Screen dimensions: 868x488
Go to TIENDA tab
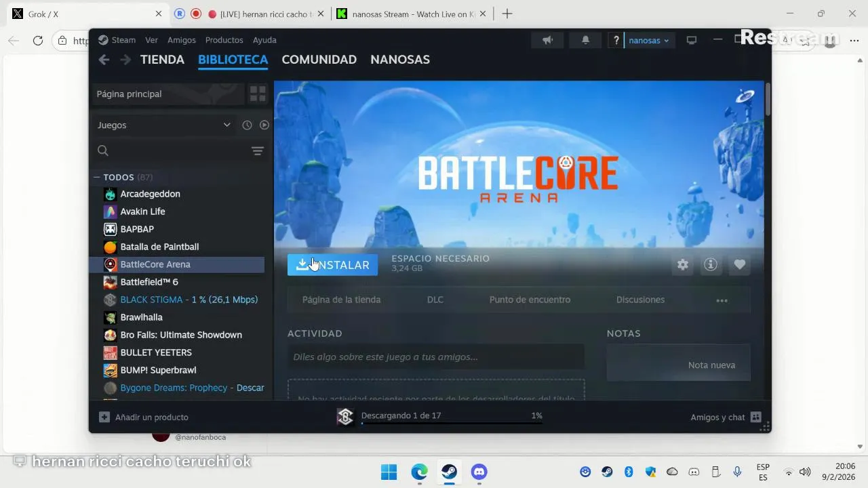(x=162, y=60)
